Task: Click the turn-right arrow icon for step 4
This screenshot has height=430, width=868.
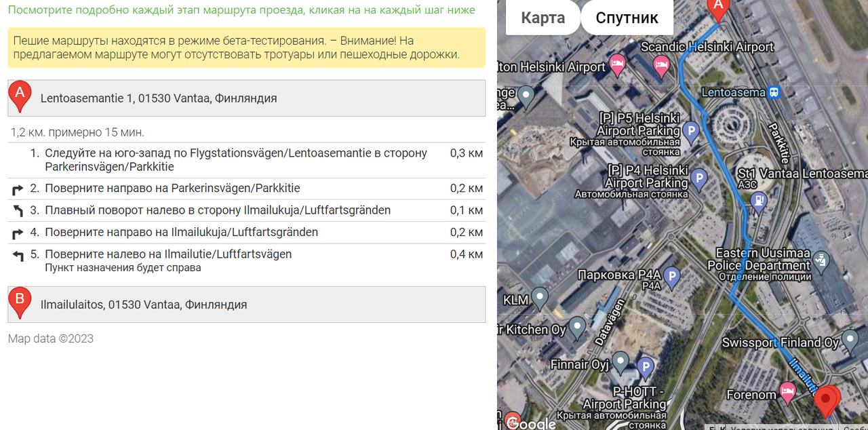Action: tap(18, 233)
